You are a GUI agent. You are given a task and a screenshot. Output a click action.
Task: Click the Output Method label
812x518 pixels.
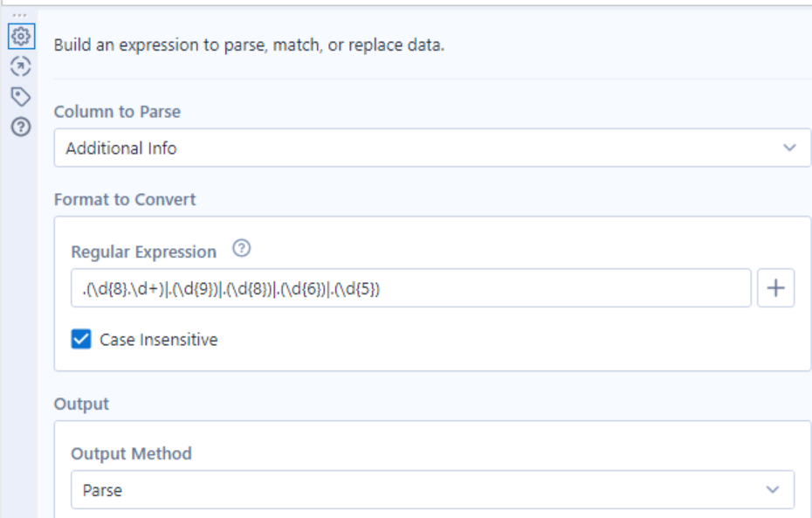tap(131, 453)
